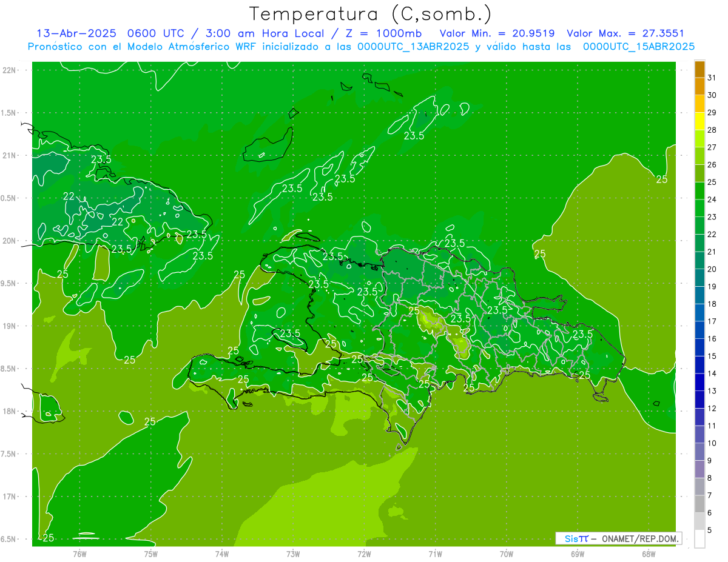This screenshot has height=562, width=728.
Task: Click latitude axis label "20N"
Action: click(x=10, y=241)
